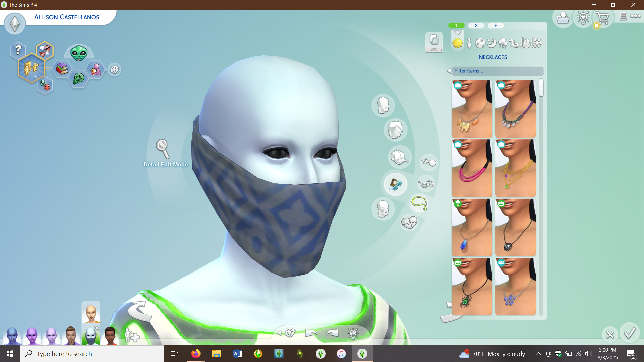Viewport: 644px width, 362px height.
Task: Select the bearded male household Sim
Action: tap(71, 335)
